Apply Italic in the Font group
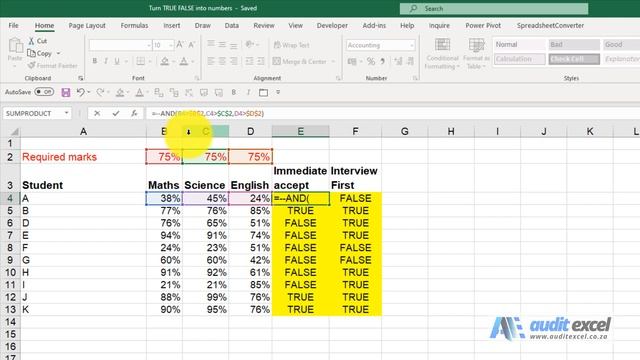The height and width of the screenshot is (360, 640). (106, 61)
